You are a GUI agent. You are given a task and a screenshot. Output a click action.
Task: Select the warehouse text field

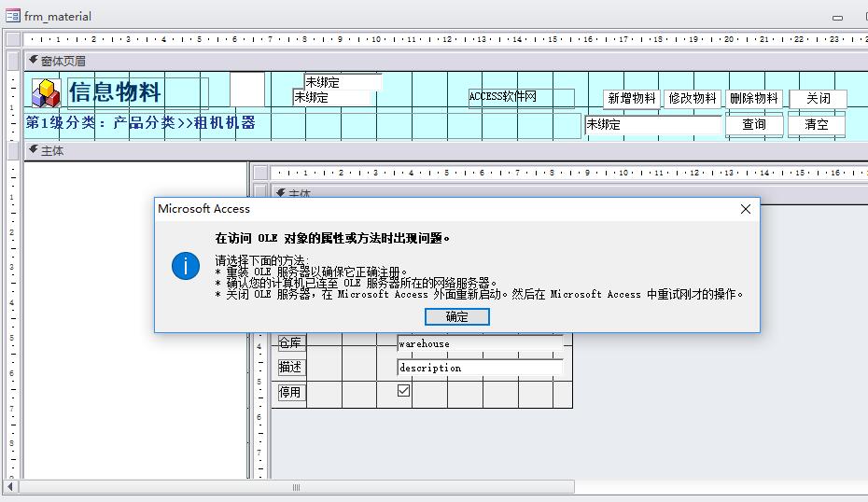480,343
